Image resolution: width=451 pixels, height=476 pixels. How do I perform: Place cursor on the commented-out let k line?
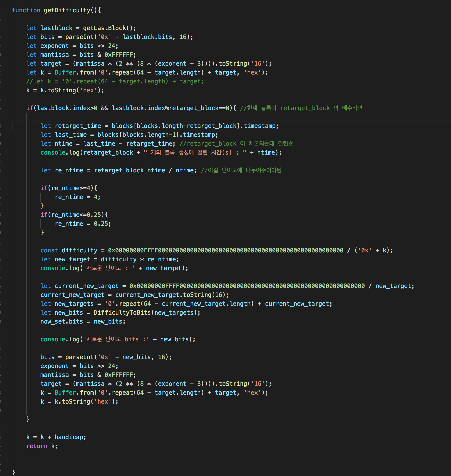(115, 81)
